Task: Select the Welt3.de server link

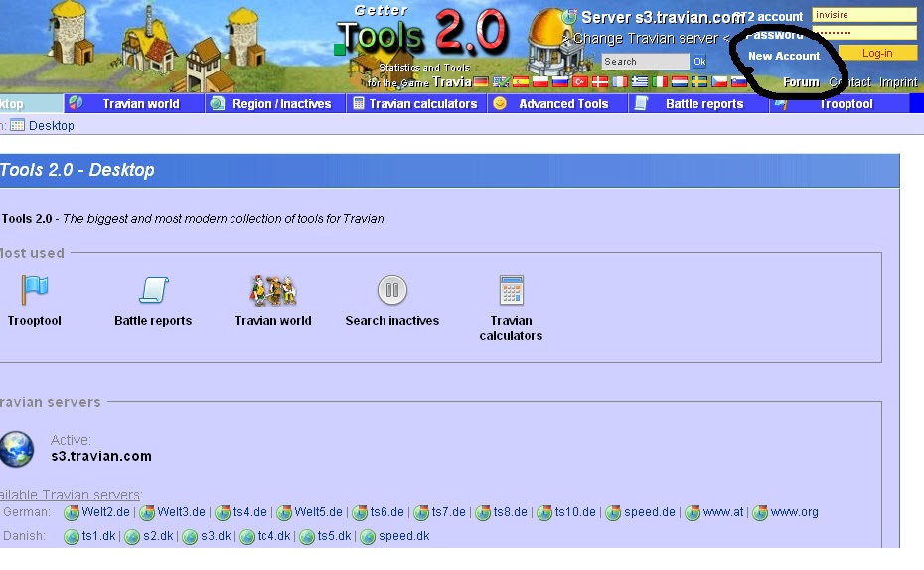Action: (x=181, y=512)
